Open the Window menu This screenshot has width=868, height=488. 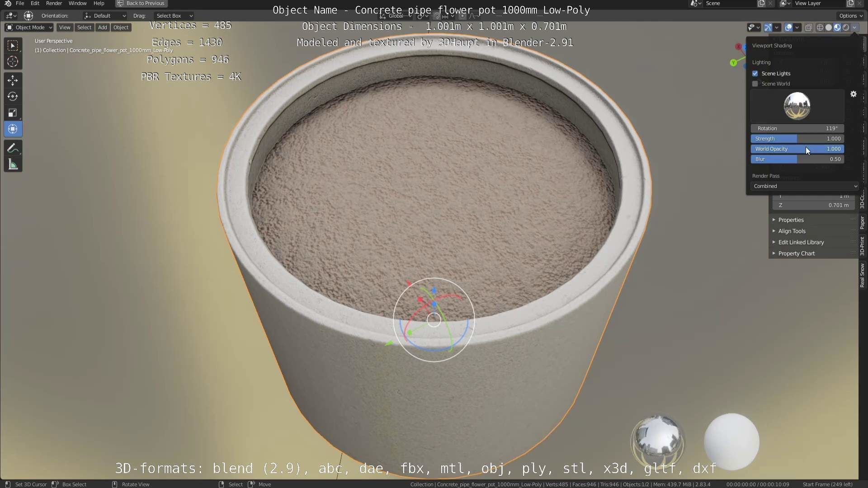tap(77, 3)
